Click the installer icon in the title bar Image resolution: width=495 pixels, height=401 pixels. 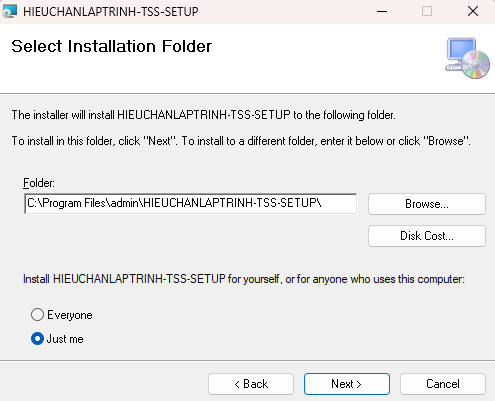point(9,11)
